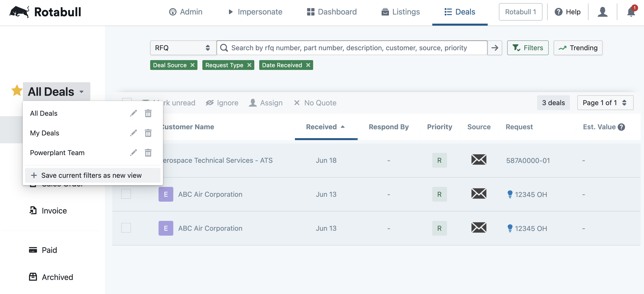Screen dimensions: 644x294
Task: Click Save current filters as new view
Action: click(x=92, y=175)
